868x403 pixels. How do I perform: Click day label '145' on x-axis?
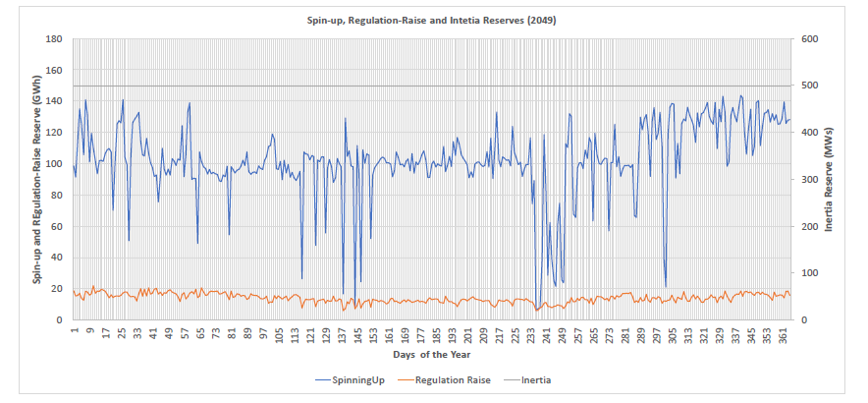(358, 334)
